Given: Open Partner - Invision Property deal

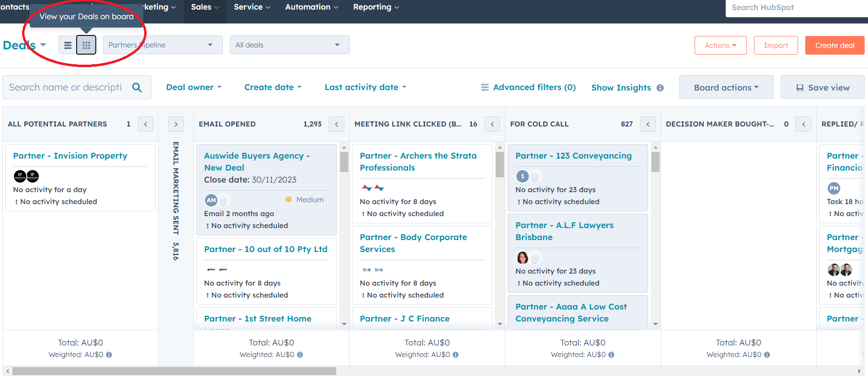Looking at the screenshot, I should [x=70, y=156].
